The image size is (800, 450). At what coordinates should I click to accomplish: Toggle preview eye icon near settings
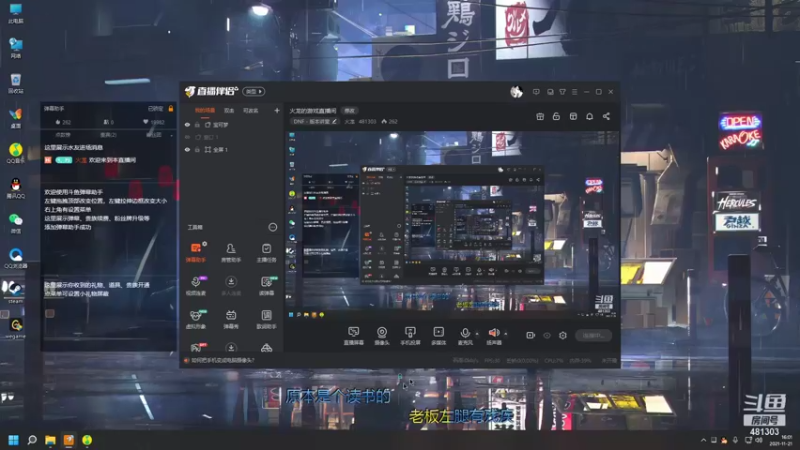click(546, 335)
